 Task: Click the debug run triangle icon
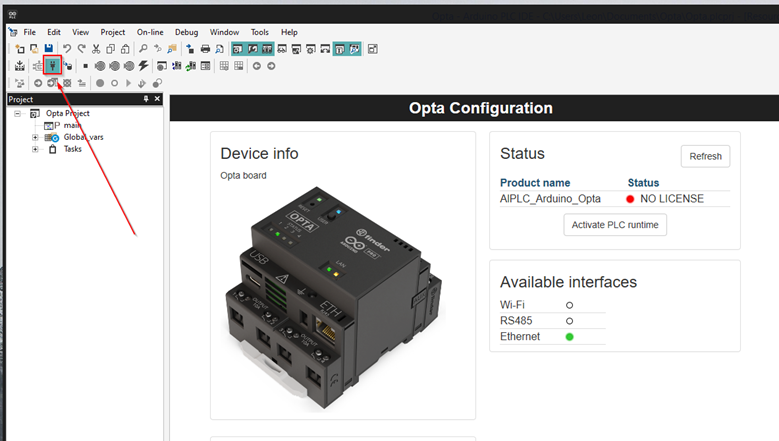click(x=128, y=83)
